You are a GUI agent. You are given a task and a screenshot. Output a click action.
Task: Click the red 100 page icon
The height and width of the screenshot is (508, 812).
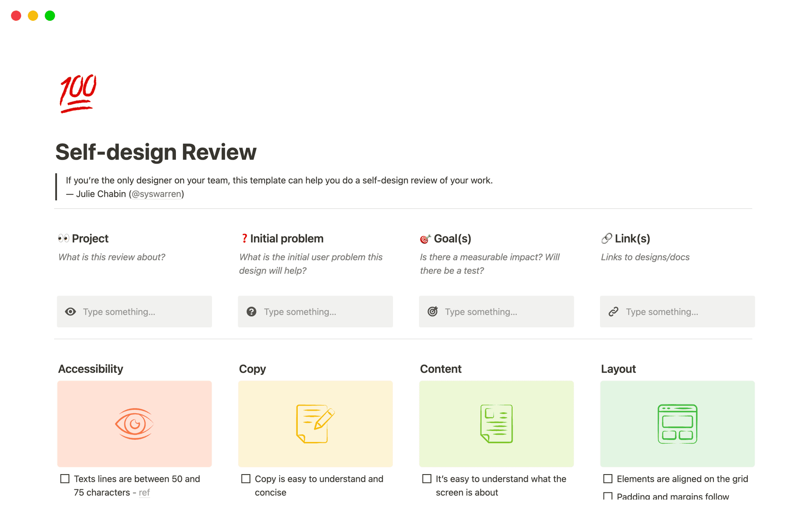(x=78, y=94)
